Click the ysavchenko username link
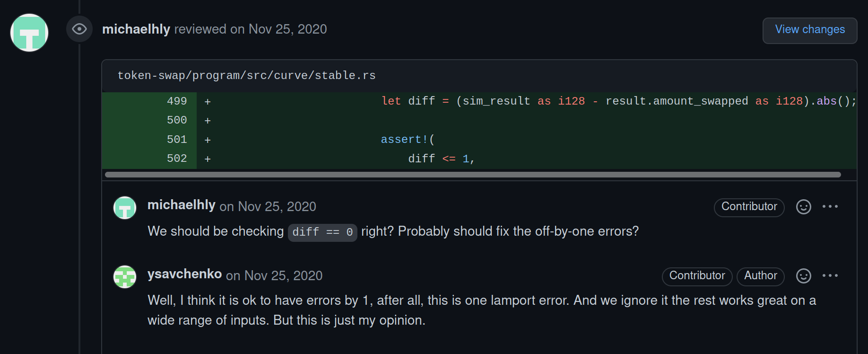Image resolution: width=868 pixels, height=354 pixels. point(184,274)
